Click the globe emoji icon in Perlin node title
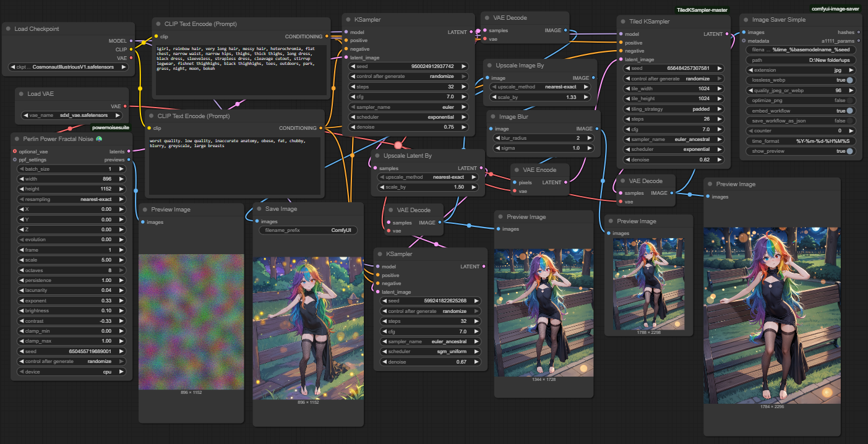 click(x=99, y=139)
